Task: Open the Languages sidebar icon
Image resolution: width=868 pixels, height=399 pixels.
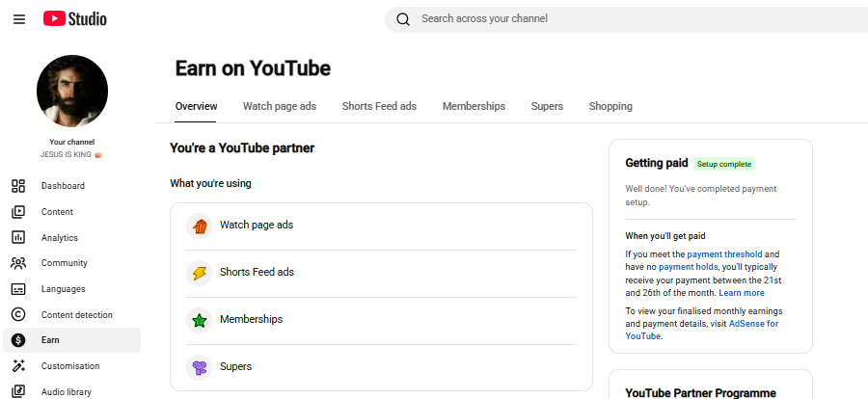Action: (18, 289)
